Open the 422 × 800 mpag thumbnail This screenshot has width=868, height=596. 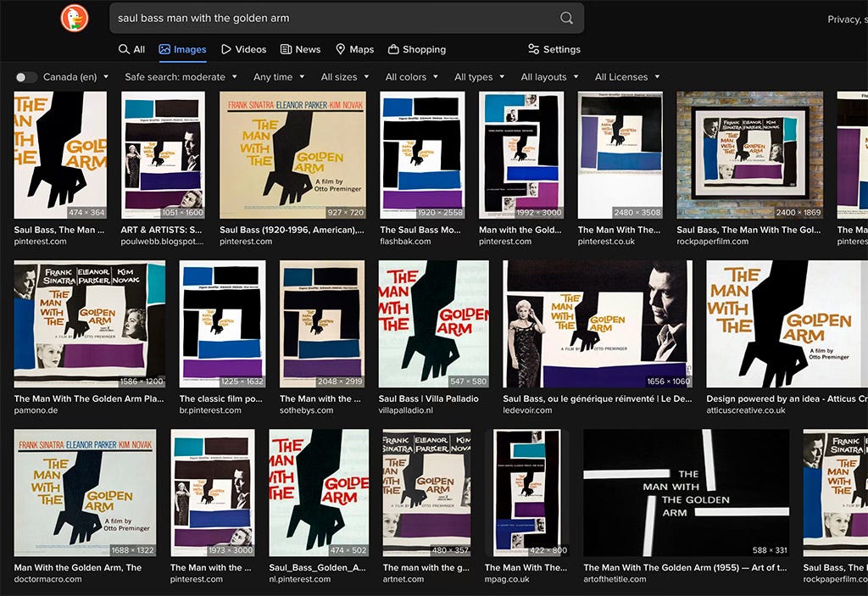click(527, 493)
